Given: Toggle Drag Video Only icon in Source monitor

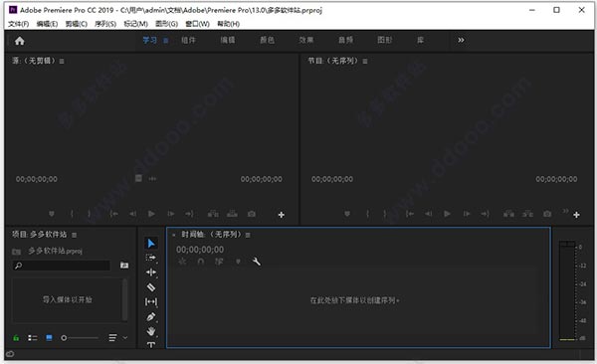Looking at the screenshot, I should (x=138, y=178).
